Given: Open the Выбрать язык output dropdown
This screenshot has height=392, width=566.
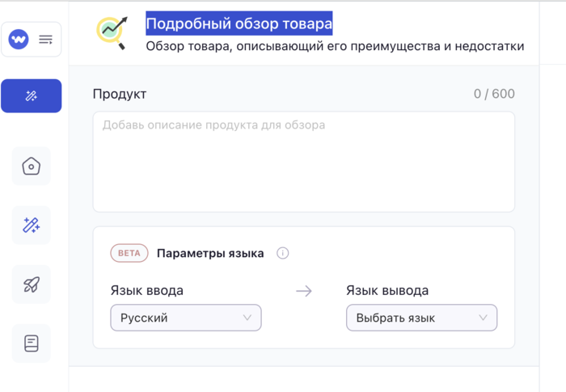Looking at the screenshot, I should [421, 318].
